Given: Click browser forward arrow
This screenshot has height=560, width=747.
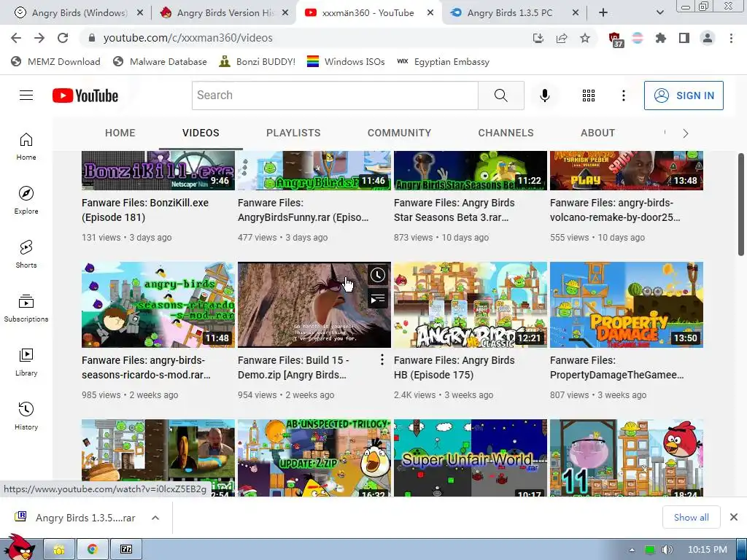Looking at the screenshot, I should coord(39,38).
